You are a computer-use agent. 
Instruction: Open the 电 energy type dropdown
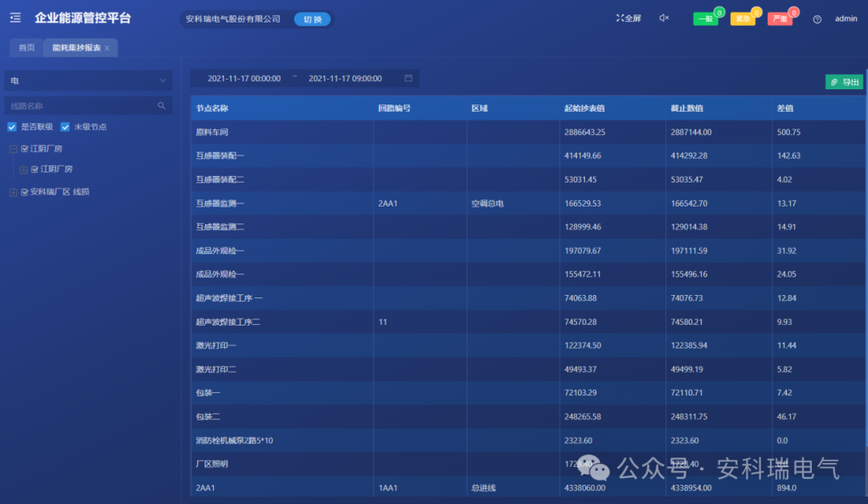click(88, 80)
